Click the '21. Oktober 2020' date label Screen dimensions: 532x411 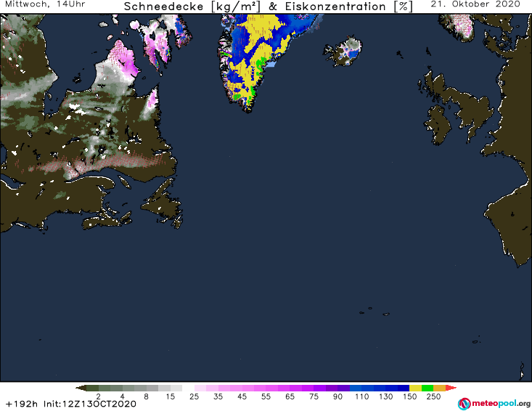click(x=475, y=4)
